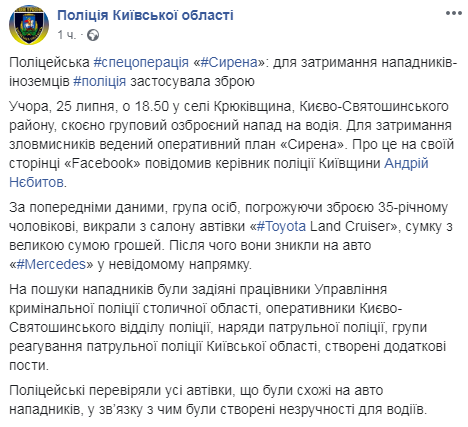Open the Андрій Нєбитов profile link
Image resolution: width=468 pixels, height=427 pixels.
coord(219,173)
